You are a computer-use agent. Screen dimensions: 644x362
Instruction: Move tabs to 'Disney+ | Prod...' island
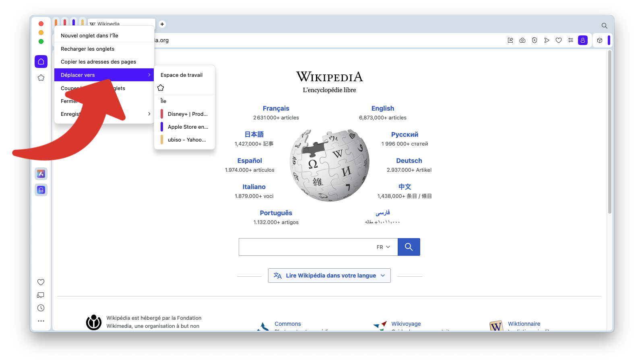[x=185, y=114]
